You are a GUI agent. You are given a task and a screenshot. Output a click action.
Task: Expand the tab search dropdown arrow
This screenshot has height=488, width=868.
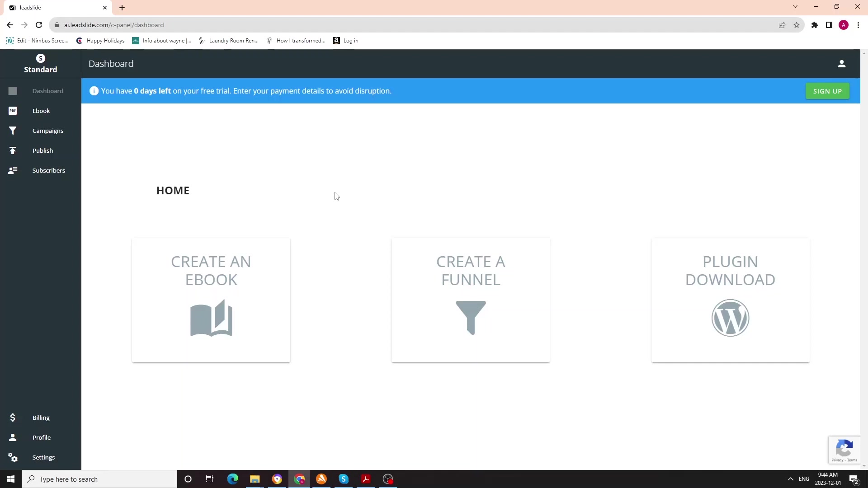coord(795,7)
